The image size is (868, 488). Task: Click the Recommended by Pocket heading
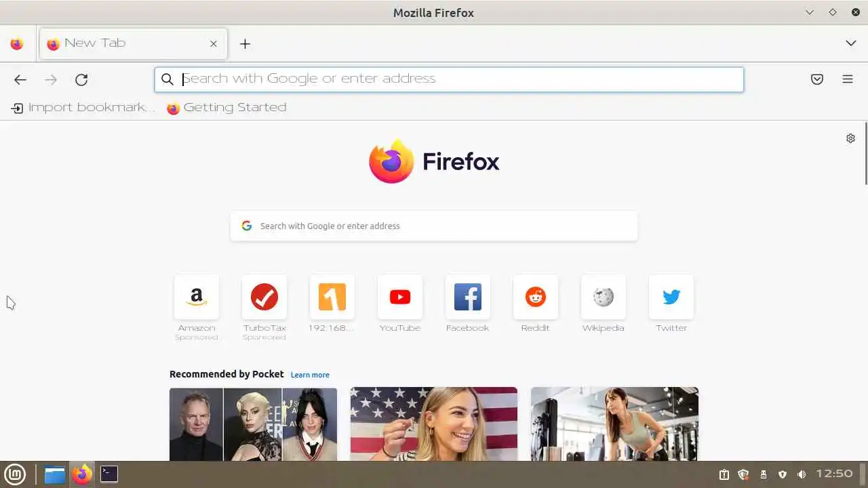point(226,374)
